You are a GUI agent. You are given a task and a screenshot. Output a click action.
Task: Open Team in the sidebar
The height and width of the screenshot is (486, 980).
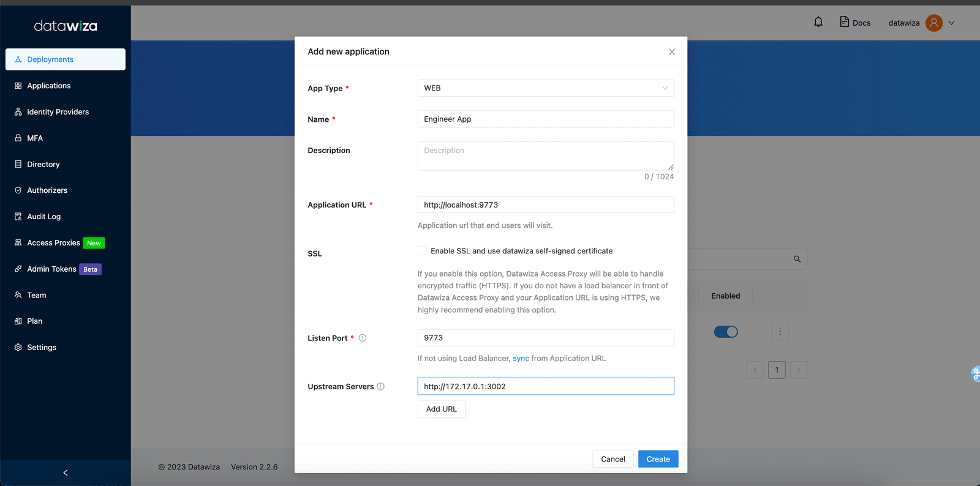[x=66, y=295]
